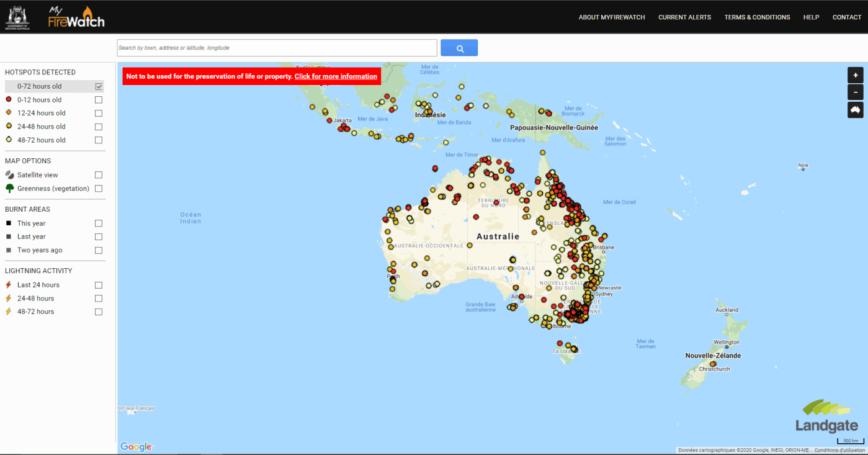Uncheck the 0-72 hours old checkbox
The image size is (868, 455).
click(x=99, y=86)
